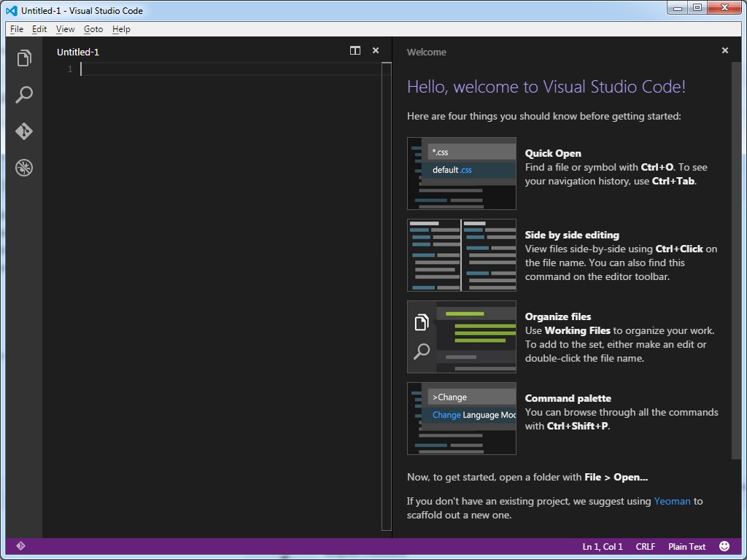The width and height of the screenshot is (747, 560).
Task: Send feedback via the smiley icon
Action: (724, 545)
